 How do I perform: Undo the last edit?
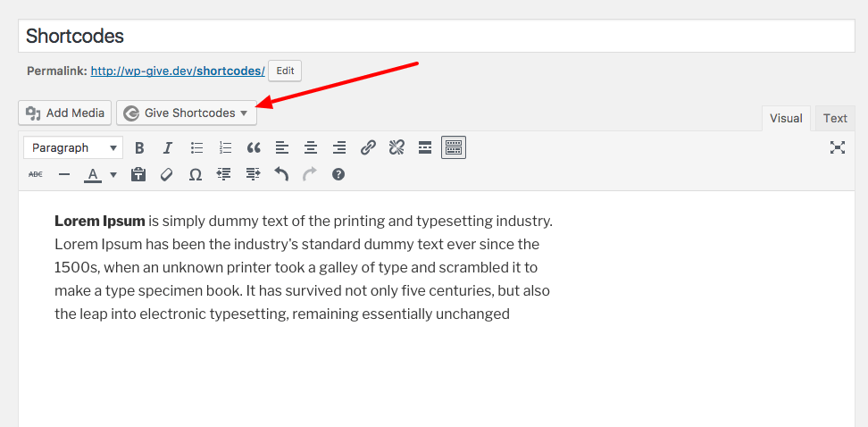[282, 174]
